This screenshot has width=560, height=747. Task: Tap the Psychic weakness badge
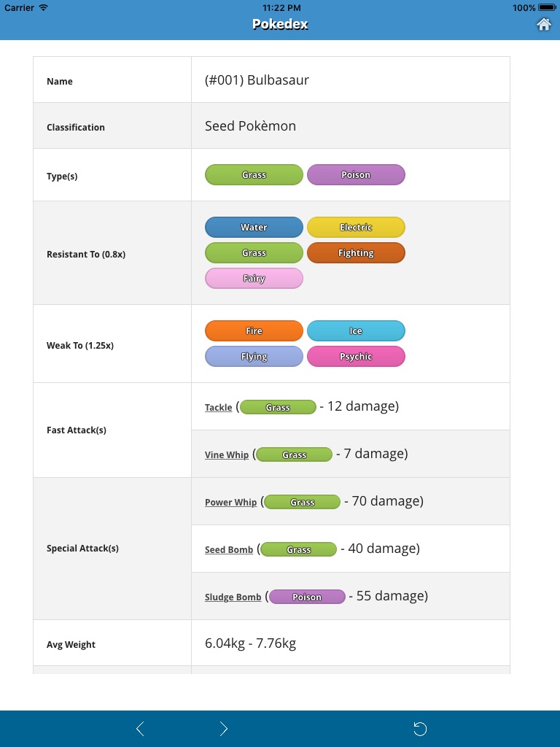(356, 357)
